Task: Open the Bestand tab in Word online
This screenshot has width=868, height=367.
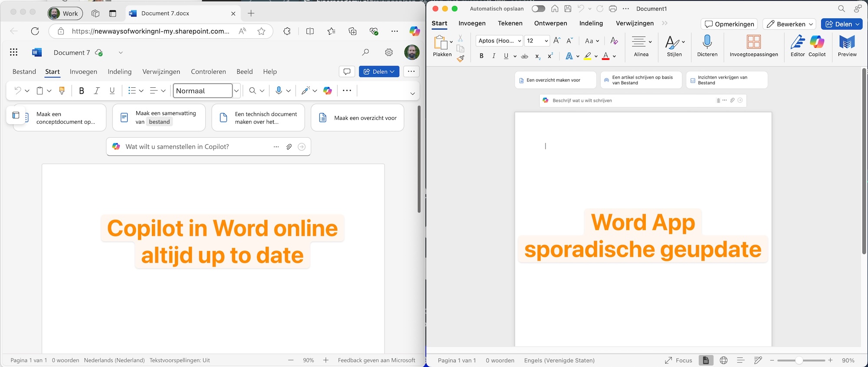Action: [x=24, y=72]
